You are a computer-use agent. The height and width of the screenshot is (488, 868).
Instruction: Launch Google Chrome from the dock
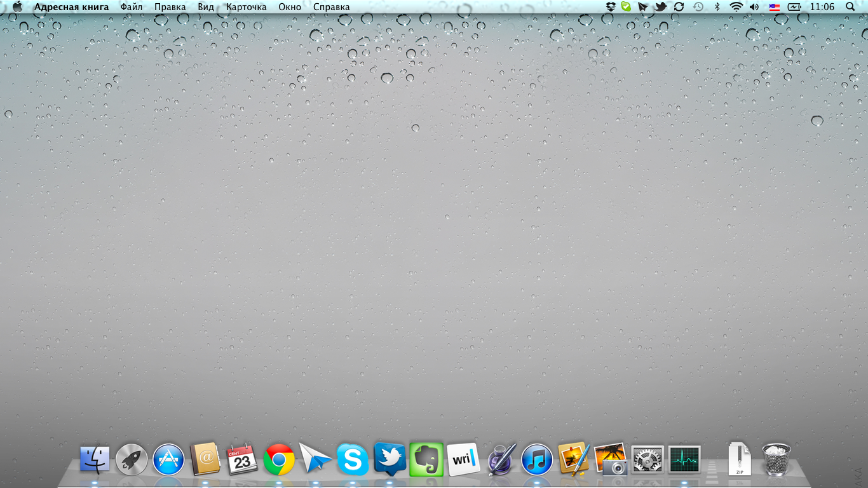pyautogui.click(x=279, y=459)
